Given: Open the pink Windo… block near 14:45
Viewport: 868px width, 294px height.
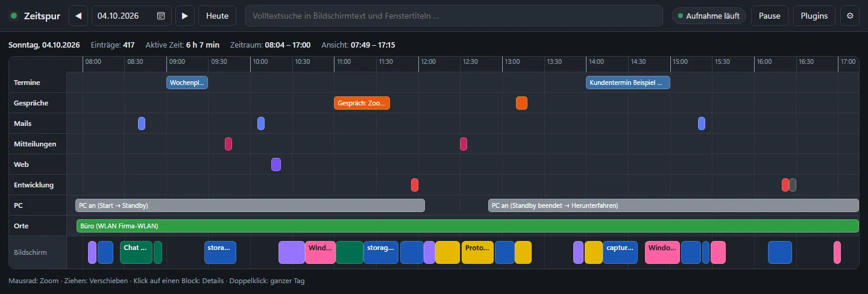Looking at the screenshot, I should 662,252.
